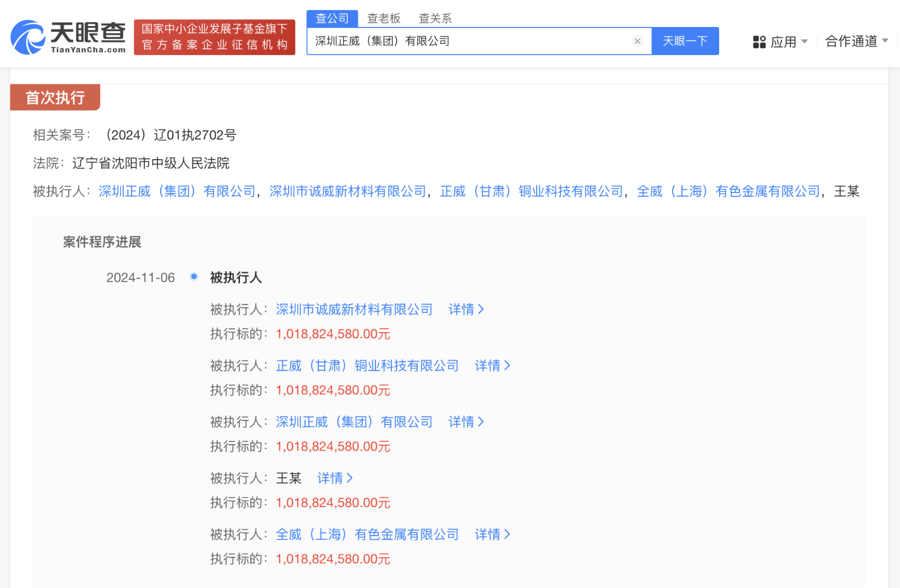Image resolution: width=900 pixels, height=588 pixels.
Task: Click the 国家中小企业发展子基金 red banner
Action: [214, 37]
